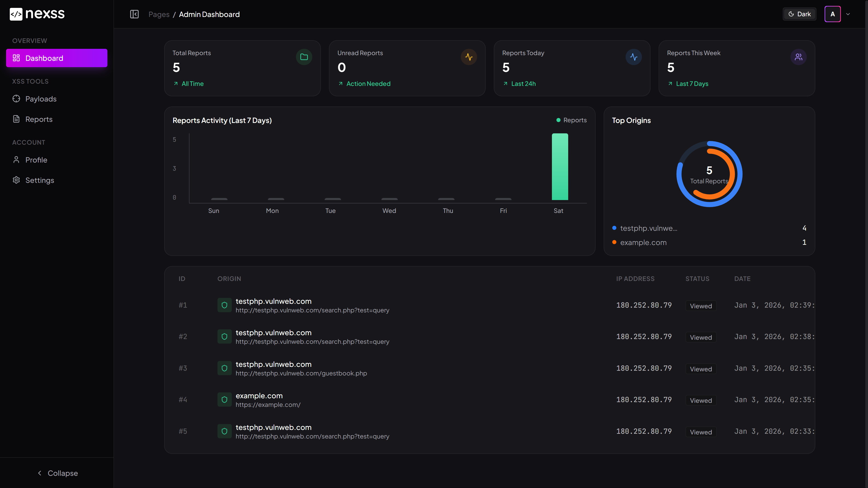The height and width of the screenshot is (488, 868).
Task: Toggle Dark mode in the header
Action: click(x=799, y=14)
